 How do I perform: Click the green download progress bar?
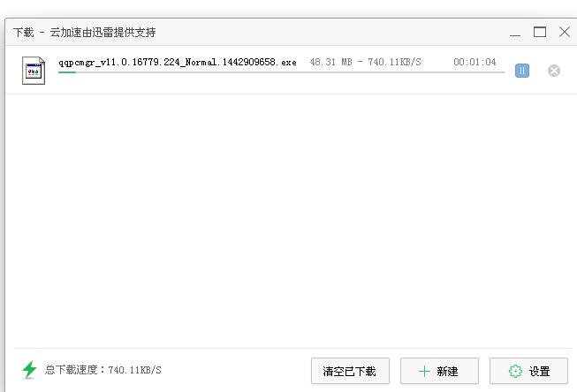[x=67, y=72]
